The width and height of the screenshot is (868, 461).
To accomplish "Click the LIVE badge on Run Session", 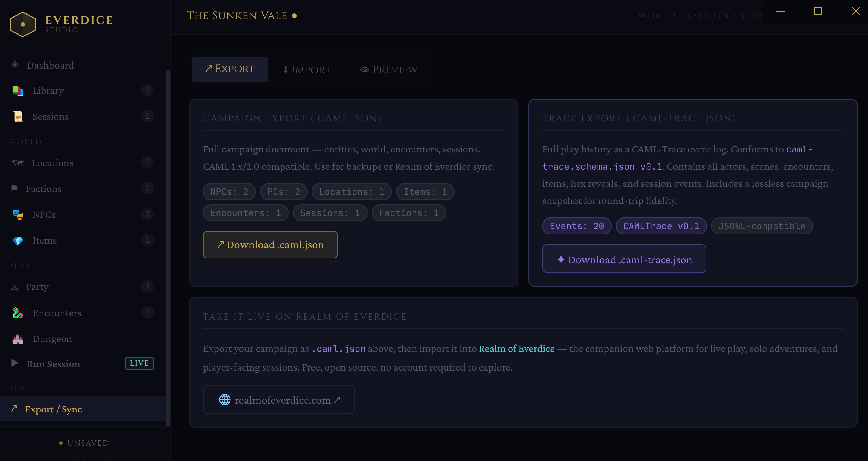I will tap(139, 363).
